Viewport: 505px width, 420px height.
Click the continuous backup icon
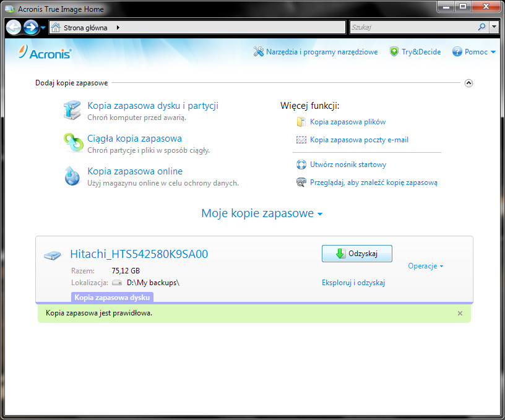tap(73, 142)
